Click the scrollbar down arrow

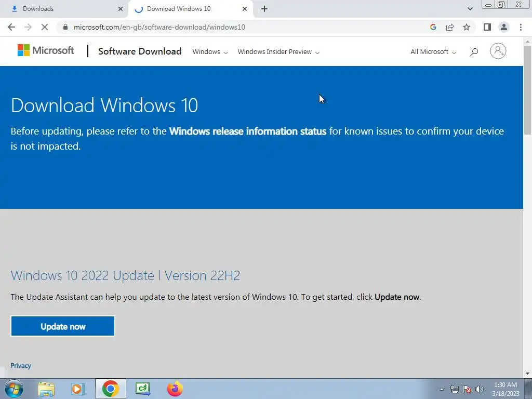[x=527, y=374]
